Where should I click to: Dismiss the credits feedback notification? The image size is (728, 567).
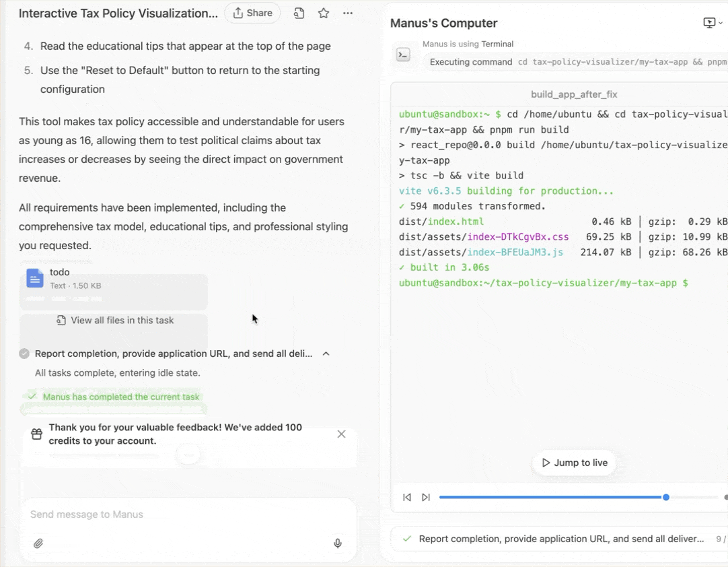[341, 434]
